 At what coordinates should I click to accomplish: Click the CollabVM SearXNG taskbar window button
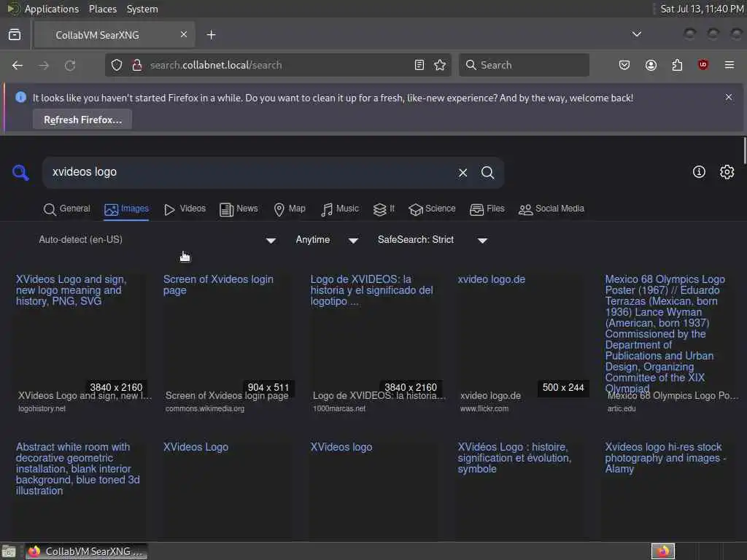[86, 551]
